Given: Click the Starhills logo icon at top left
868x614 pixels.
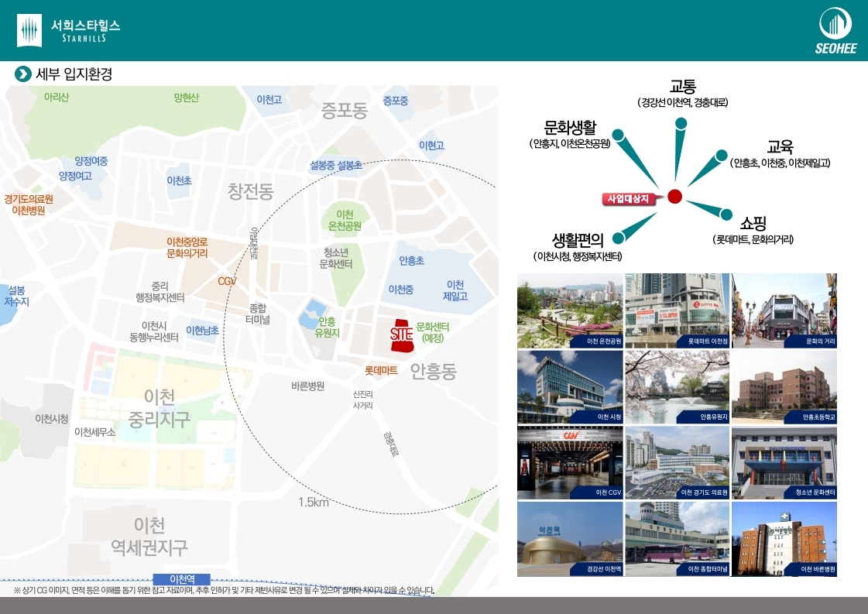Looking at the screenshot, I should 29,30.
